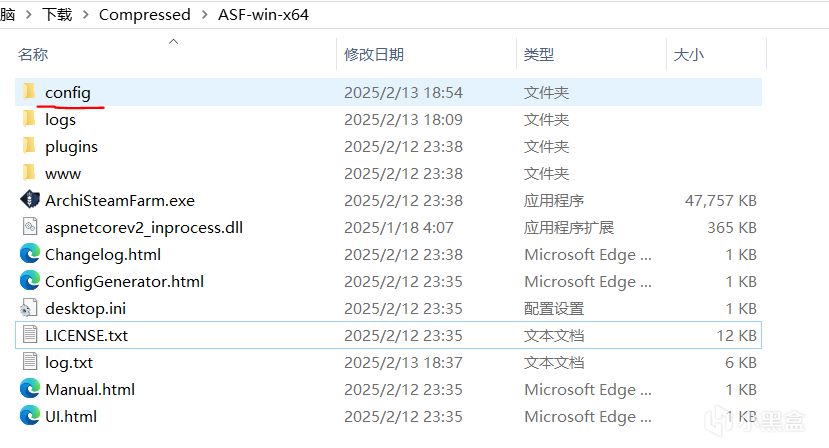Click the 类型 column header
This screenshot has width=829, height=448.
click(x=539, y=55)
